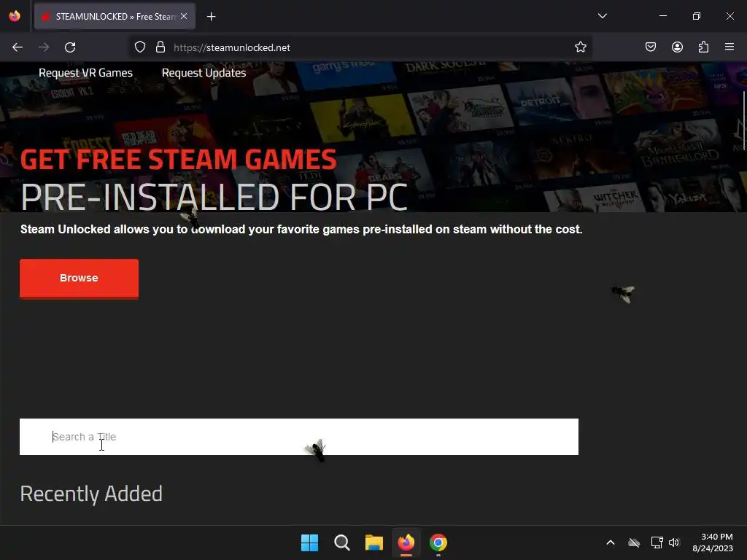
Task: Open the Save to Pocket icon
Action: click(650, 47)
